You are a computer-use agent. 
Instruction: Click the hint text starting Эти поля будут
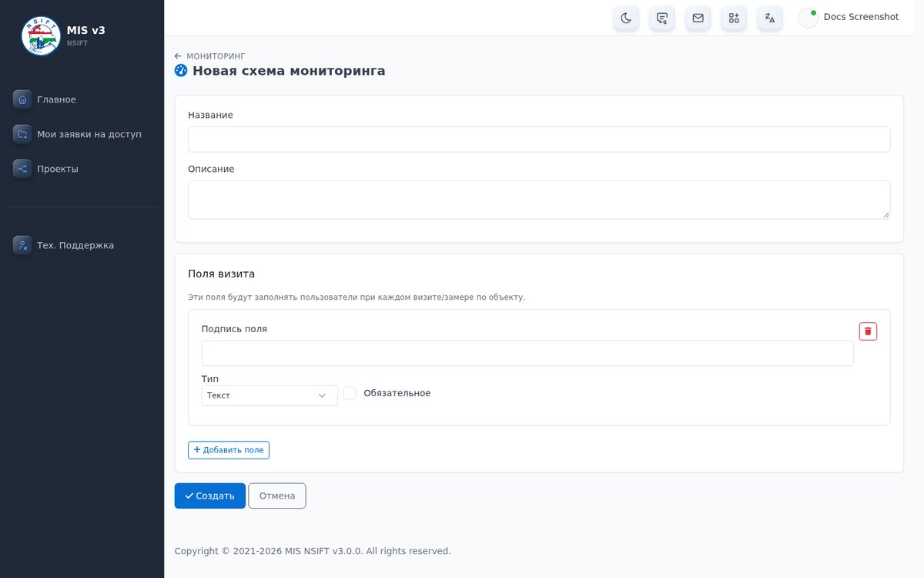pyautogui.click(x=357, y=297)
